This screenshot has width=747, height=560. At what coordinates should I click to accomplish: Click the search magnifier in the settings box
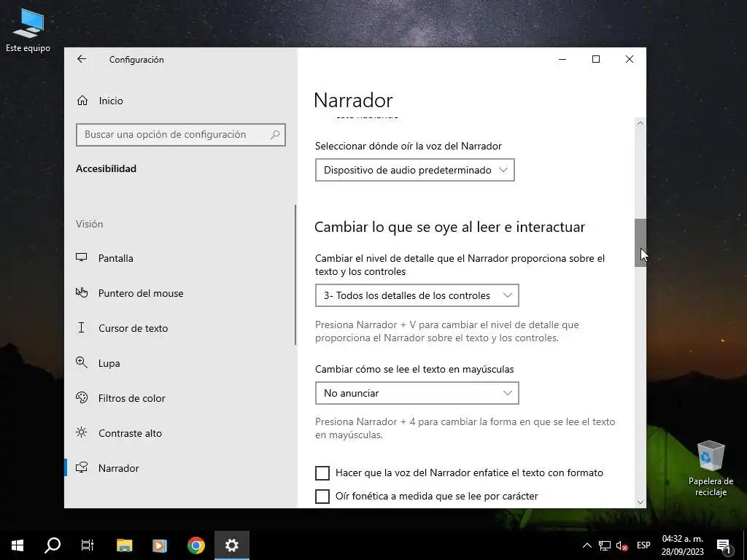(275, 135)
